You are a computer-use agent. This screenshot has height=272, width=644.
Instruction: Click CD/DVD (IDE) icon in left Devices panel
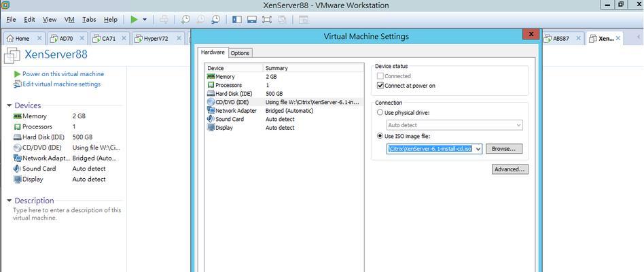[x=17, y=148]
